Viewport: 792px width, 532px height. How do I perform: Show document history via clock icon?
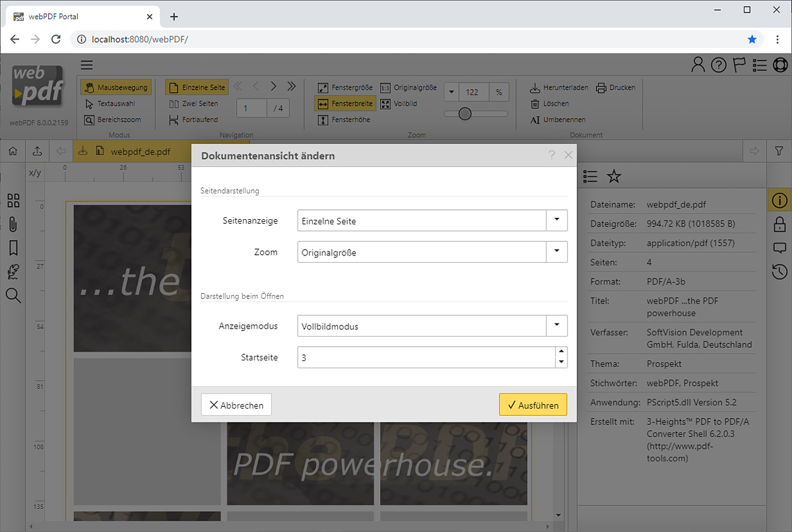(x=779, y=271)
